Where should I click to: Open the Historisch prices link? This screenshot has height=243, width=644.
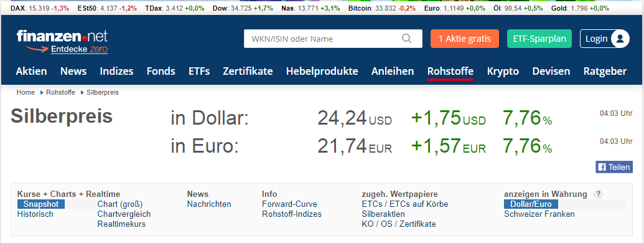35,214
